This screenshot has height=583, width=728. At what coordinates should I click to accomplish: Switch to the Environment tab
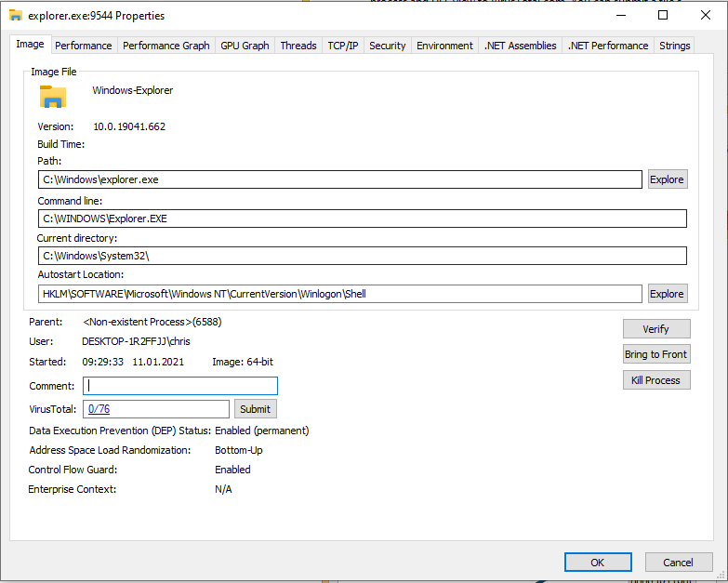(x=444, y=46)
